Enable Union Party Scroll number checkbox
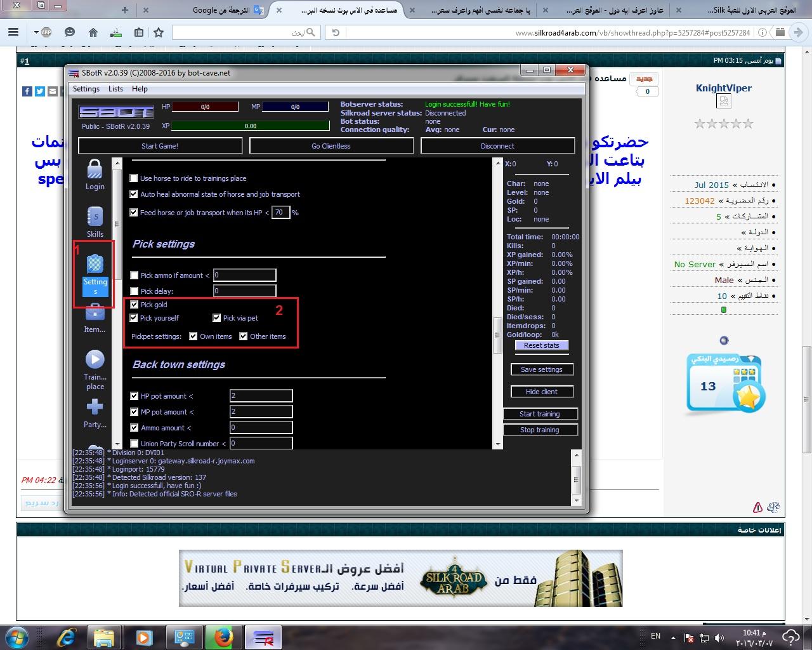Screen dimensions: 812x650 tap(134, 444)
